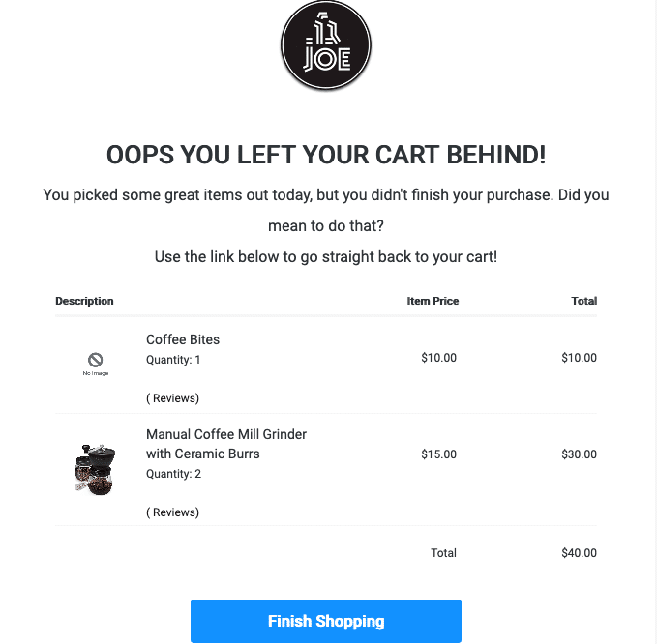The image size is (657, 644).
Task: Select the Coffee Bites product name
Action: (183, 339)
